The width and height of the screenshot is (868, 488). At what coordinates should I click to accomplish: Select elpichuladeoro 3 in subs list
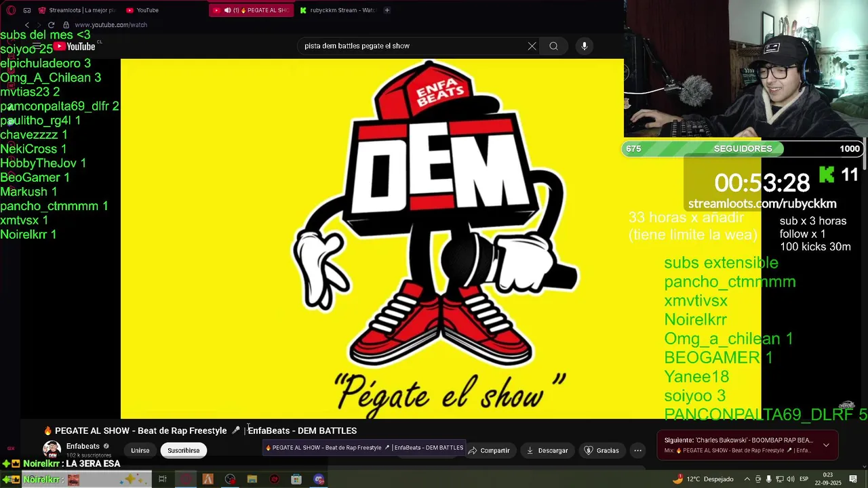tap(45, 64)
